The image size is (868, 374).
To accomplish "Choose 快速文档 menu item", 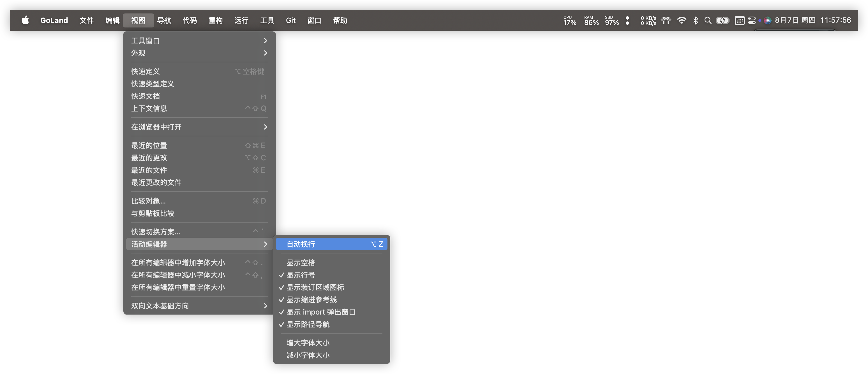I will (199, 96).
